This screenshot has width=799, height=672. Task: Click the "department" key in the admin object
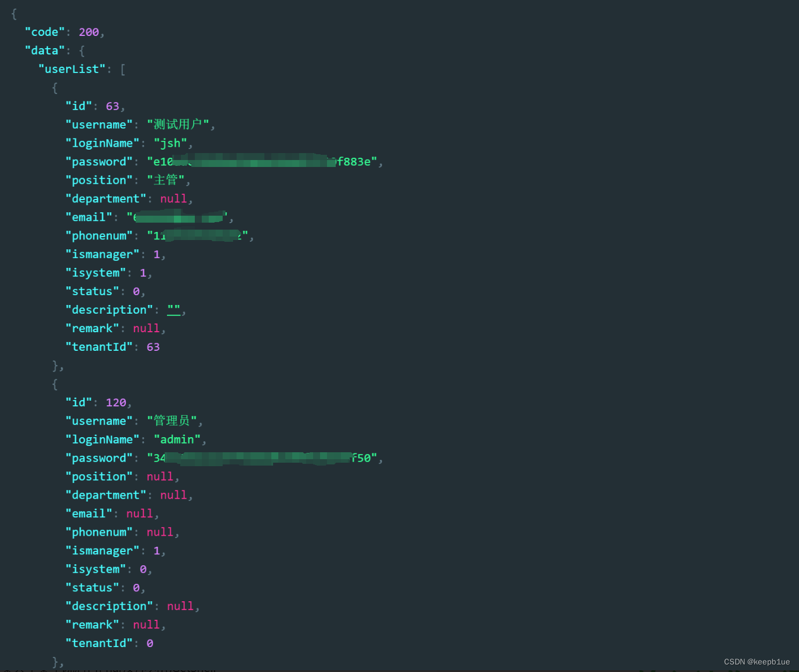[x=106, y=496]
